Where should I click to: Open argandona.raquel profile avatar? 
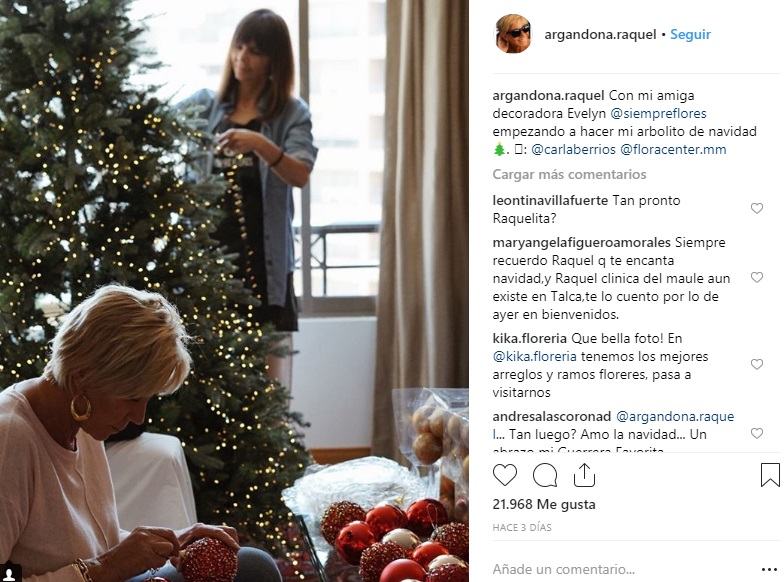(x=512, y=34)
